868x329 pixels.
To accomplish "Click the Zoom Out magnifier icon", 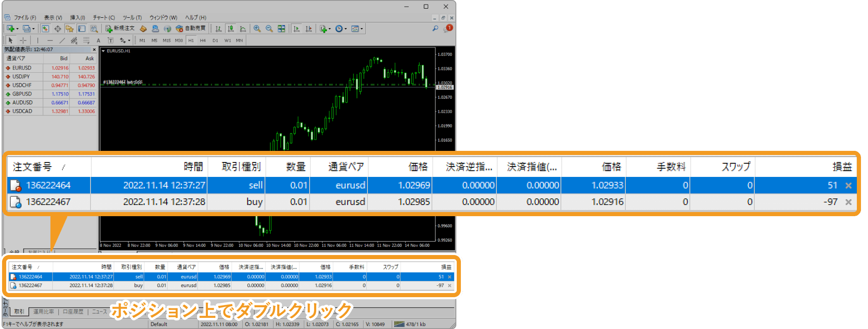I will pyautogui.click(x=269, y=29).
